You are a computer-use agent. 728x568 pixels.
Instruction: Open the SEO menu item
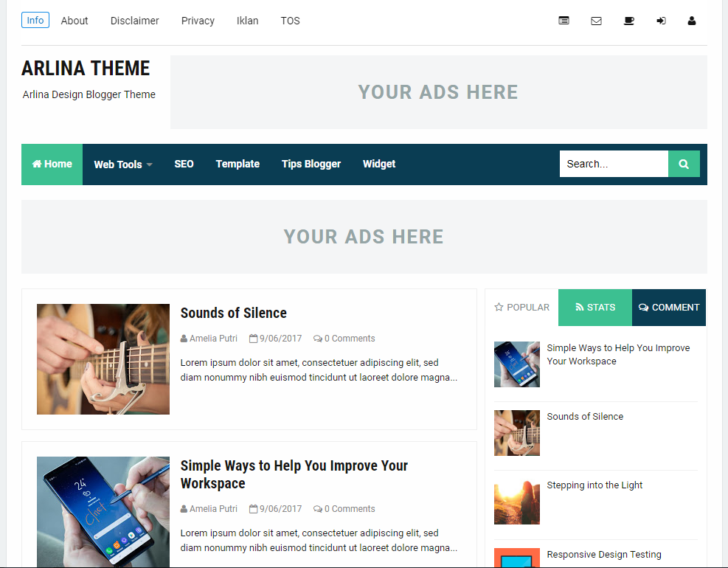point(184,164)
